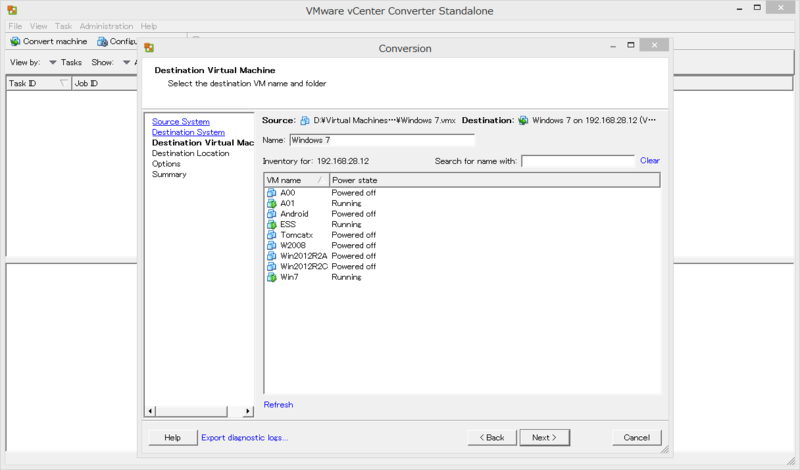Image resolution: width=800 pixels, height=470 pixels.
Task: Click the Options step label
Action: click(166, 164)
